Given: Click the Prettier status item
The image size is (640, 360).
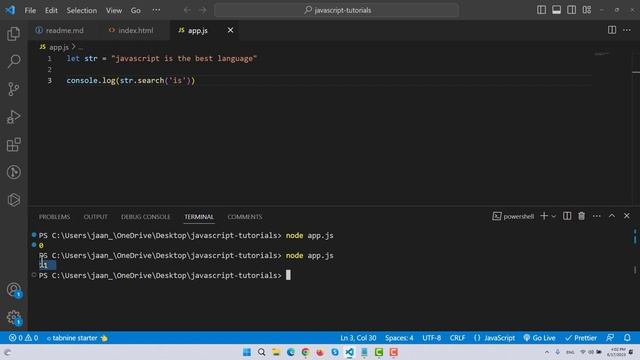Looking at the screenshot, I should click(580, 338).
